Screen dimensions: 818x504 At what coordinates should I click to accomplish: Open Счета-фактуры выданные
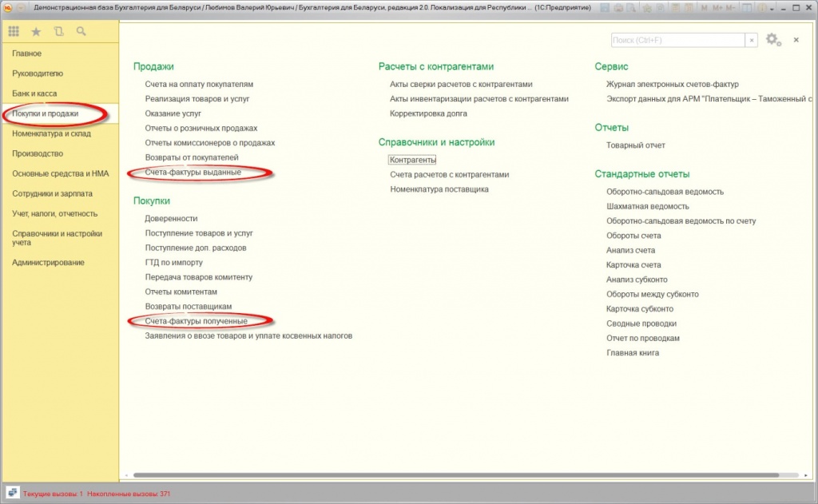(193, 173)
